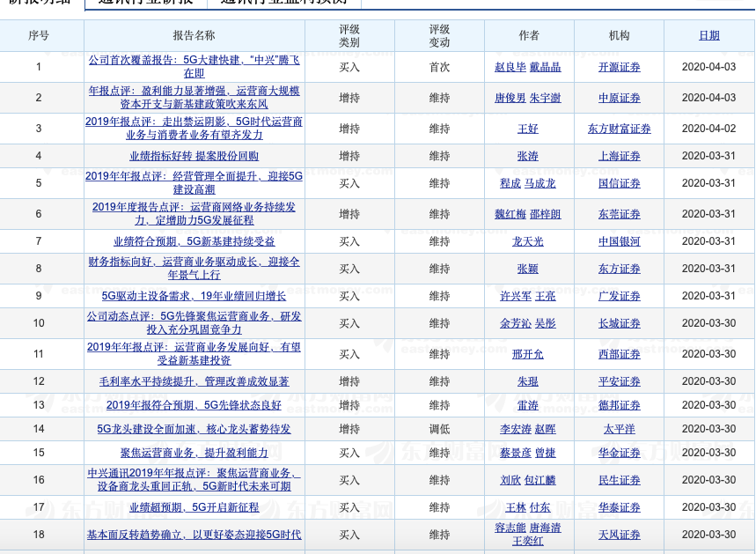Open report '毛利率水平持续提升，管理改善成效显著'
Image resolution: width=756 pixels, height=554 pixels.
[x=195, y=381]
